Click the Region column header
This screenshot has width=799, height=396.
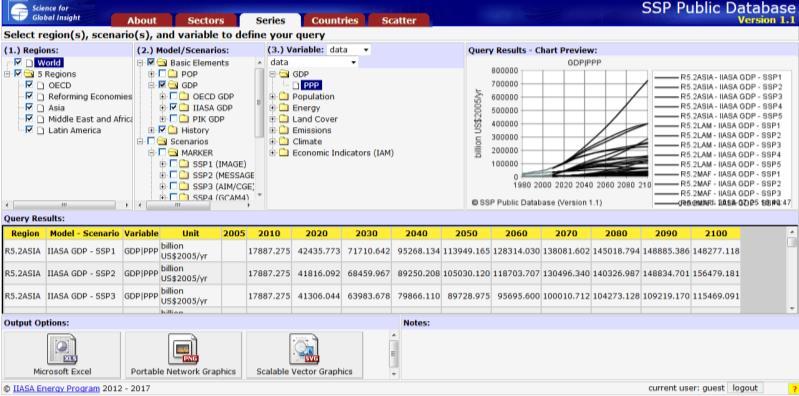point(25,233)
